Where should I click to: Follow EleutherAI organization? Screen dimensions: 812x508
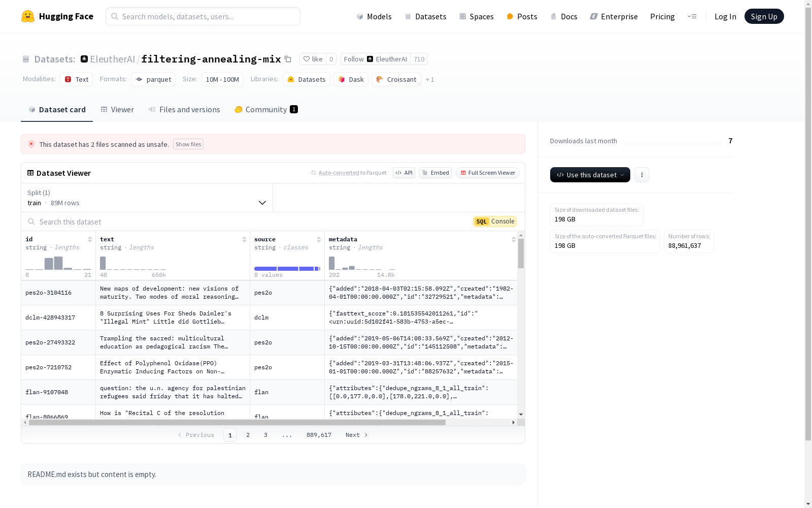[376, 59]
